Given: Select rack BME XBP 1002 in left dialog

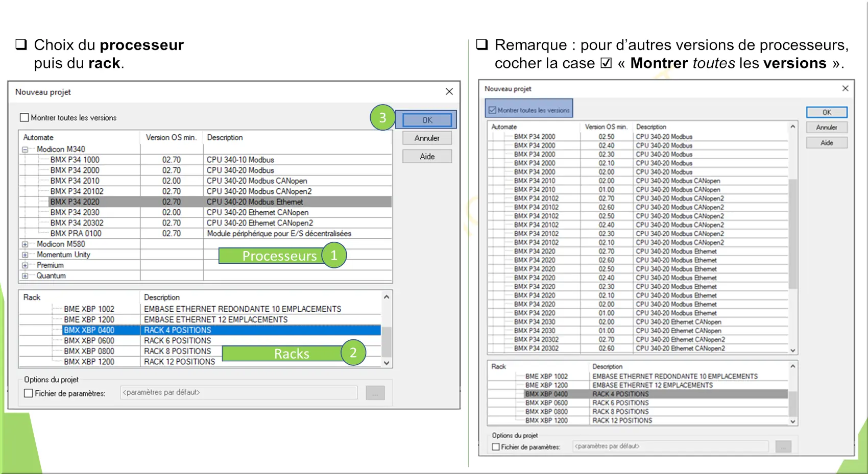Looking at the screenshot, I should click(x=89, y=309).
